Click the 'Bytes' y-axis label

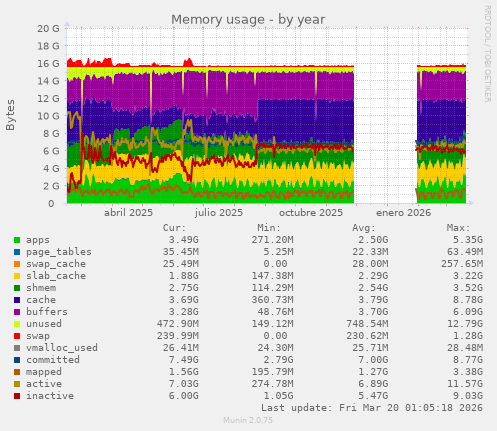point(10,115)
